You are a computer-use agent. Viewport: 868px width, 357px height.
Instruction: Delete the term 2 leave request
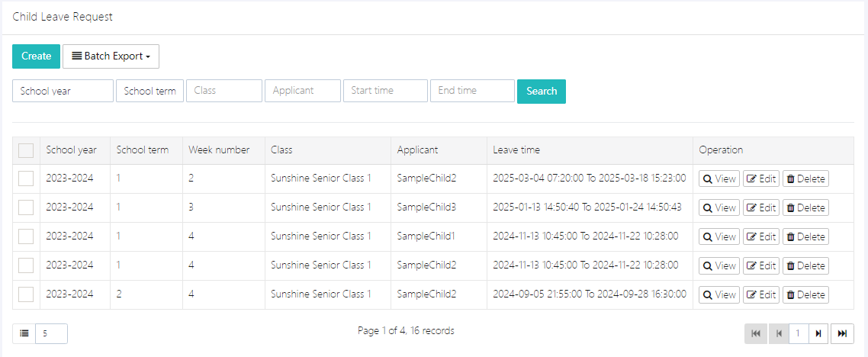(x=805, y=294)
